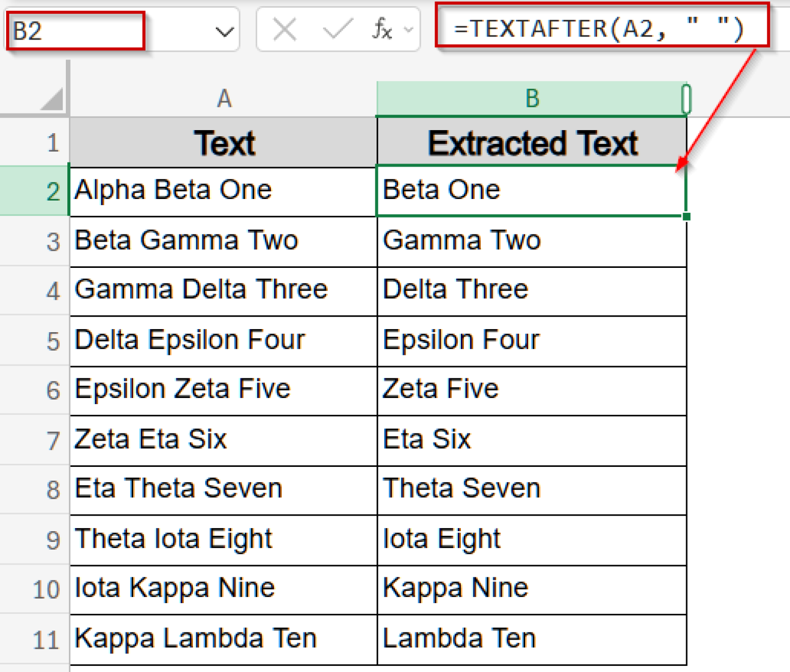The image size is (790, 672).
Task: Click row 11 number label
Action: [51, 638]
